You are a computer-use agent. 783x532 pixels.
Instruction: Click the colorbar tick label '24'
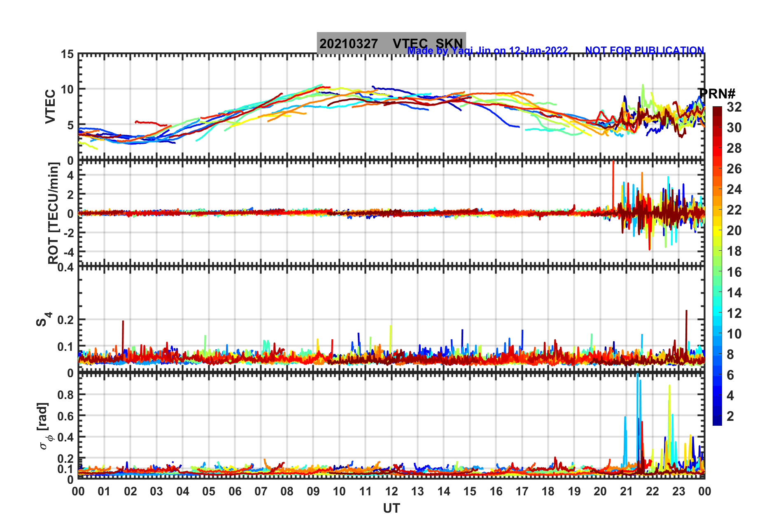tap(734, 189)
